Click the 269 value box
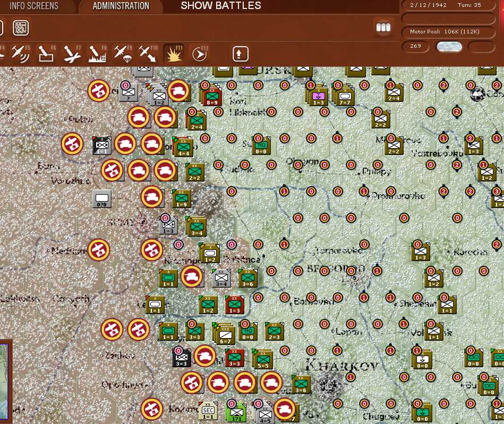 [416, 46]
